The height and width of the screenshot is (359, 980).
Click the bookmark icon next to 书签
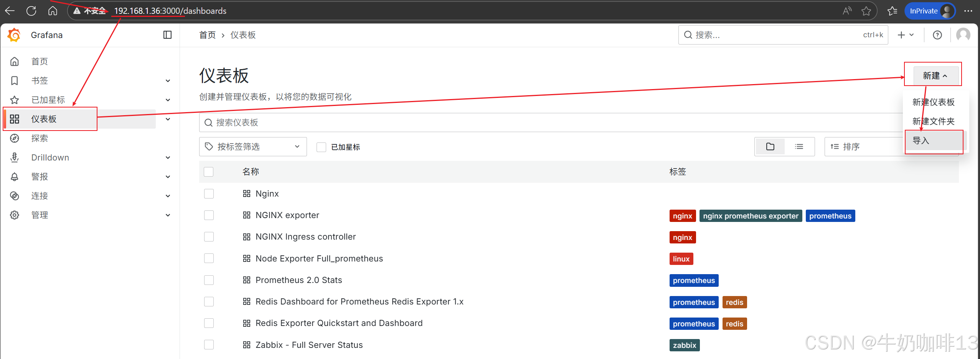click(15, 81)
